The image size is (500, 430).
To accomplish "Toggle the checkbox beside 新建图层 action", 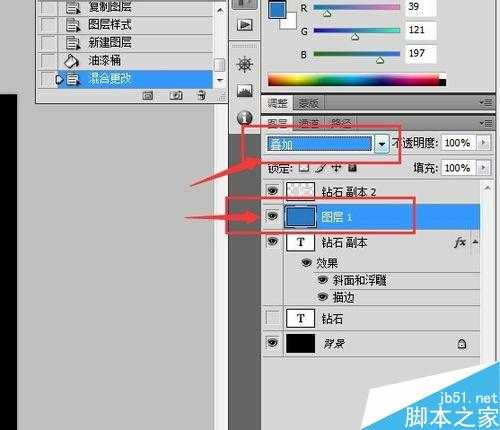I will coord(48,43).
